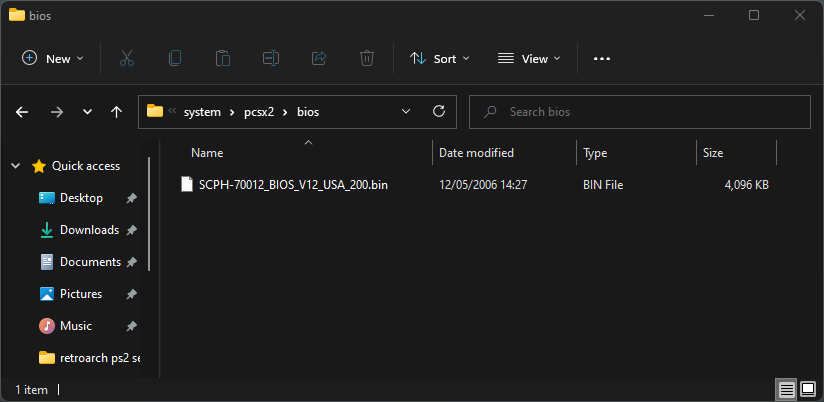Switch to the Large icons view button
The height and width of the screenshot is (402, 824).
(x=808, y=389)
